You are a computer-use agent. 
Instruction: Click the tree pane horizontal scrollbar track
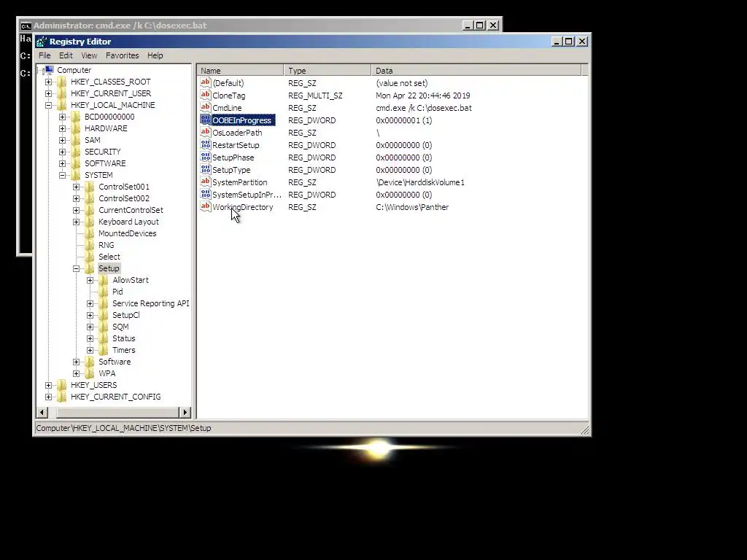click(114, 413)
